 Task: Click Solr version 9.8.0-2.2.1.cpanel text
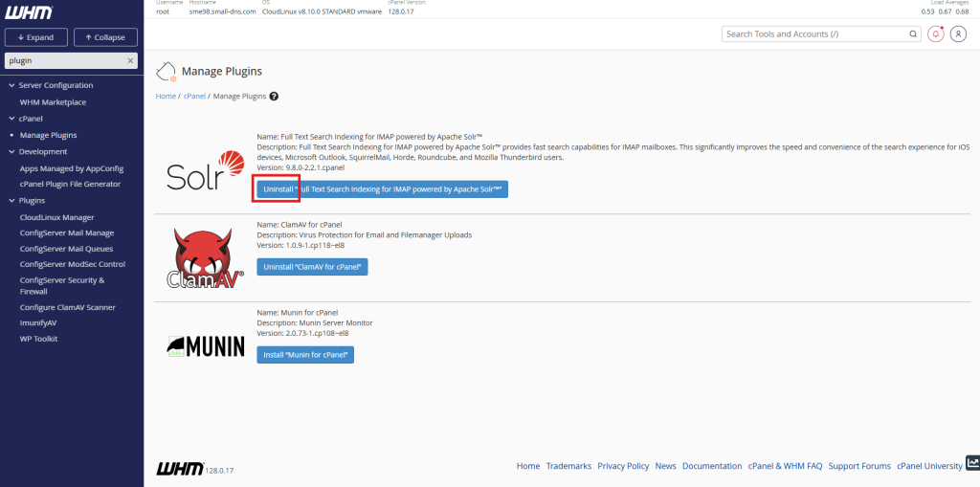[301, 167]
